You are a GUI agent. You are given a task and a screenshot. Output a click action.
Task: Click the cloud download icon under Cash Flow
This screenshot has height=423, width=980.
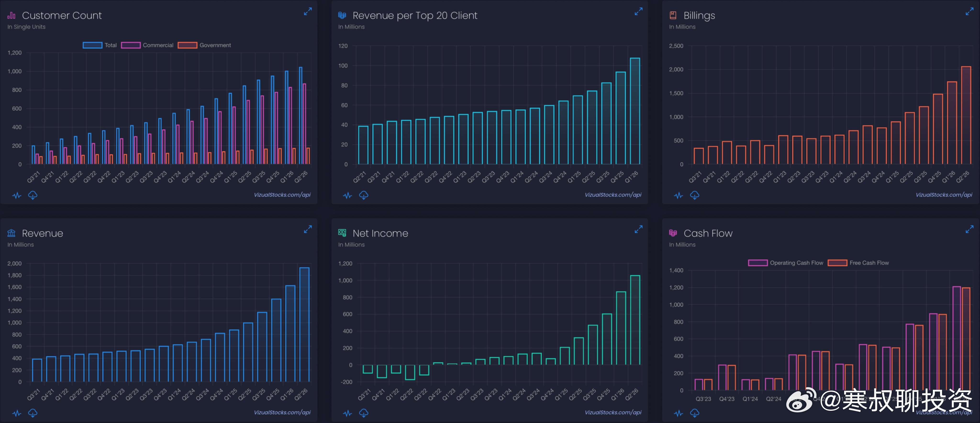695,413
